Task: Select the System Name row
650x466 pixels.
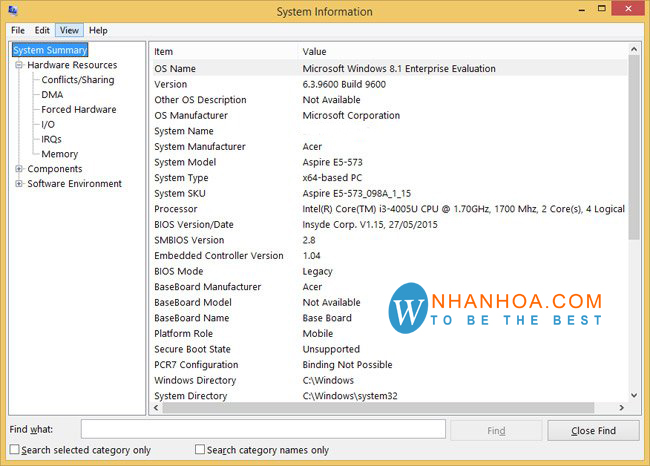Action: [x=390, y=131]
